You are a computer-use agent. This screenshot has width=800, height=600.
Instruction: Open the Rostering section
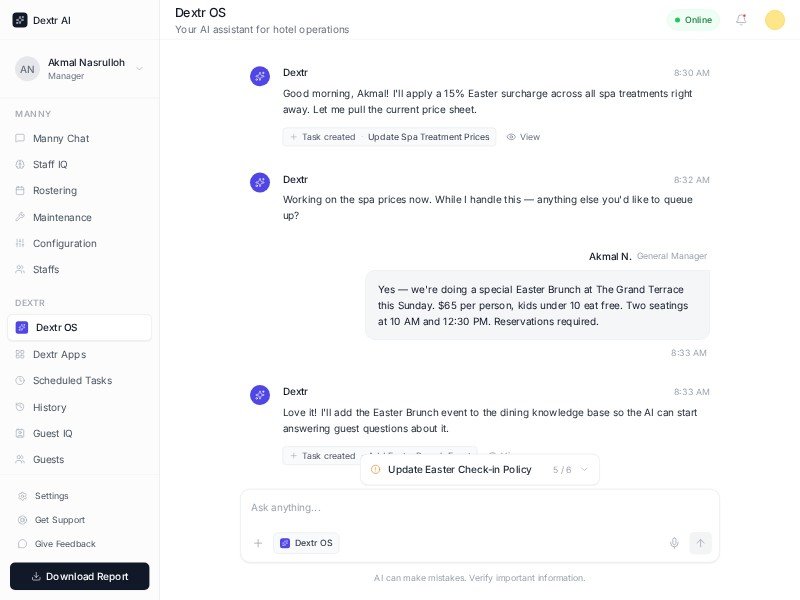pyautogui.click(x=54, y=190)
